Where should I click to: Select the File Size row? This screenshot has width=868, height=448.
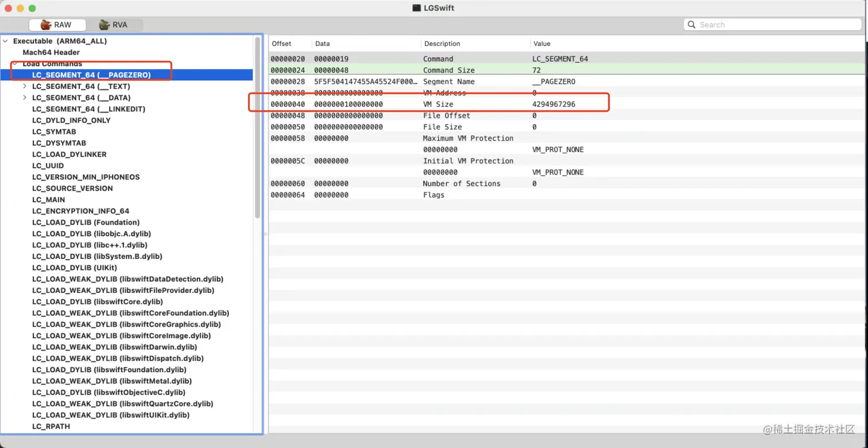point(567,127)
